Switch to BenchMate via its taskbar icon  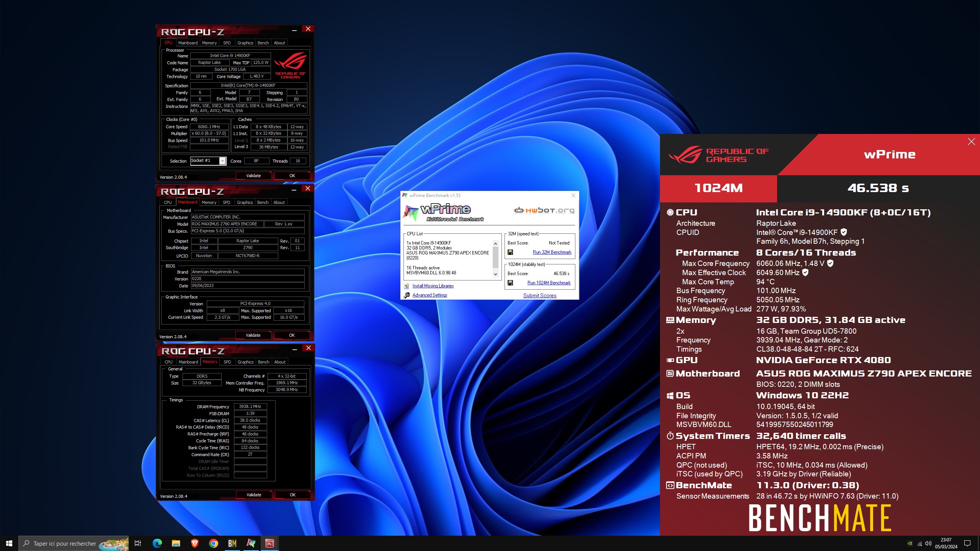(232, 543)
